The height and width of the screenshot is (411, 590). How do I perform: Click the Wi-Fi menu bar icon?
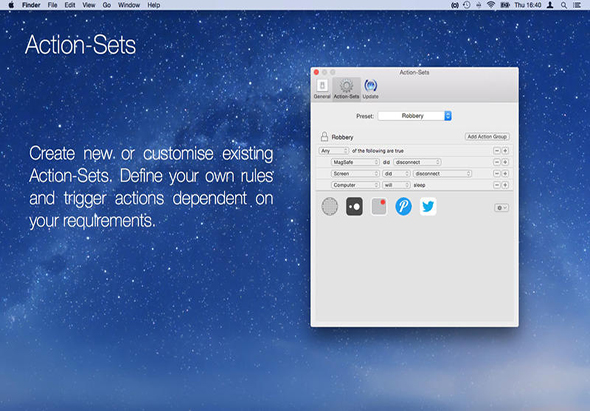[491, 5]
